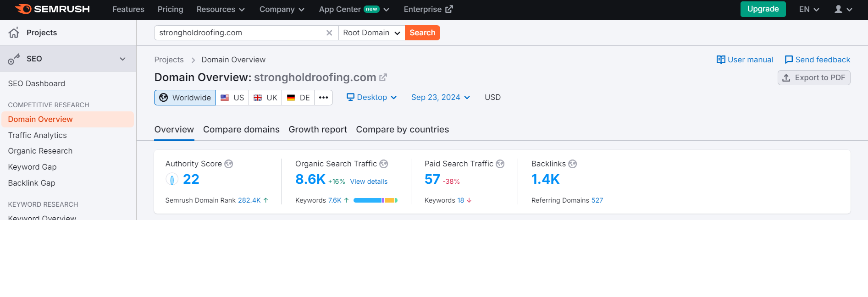Open the Root Domain dropdown
The width and height of the screenshot is (868, 297).
(372, 33)
